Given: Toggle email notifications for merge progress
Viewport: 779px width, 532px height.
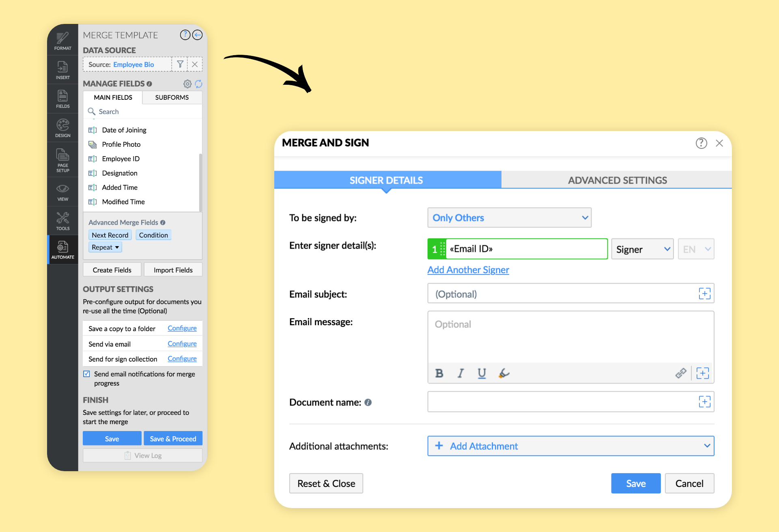Looking at the screenshot, I should pyautogui.click(x=86, y=374).
